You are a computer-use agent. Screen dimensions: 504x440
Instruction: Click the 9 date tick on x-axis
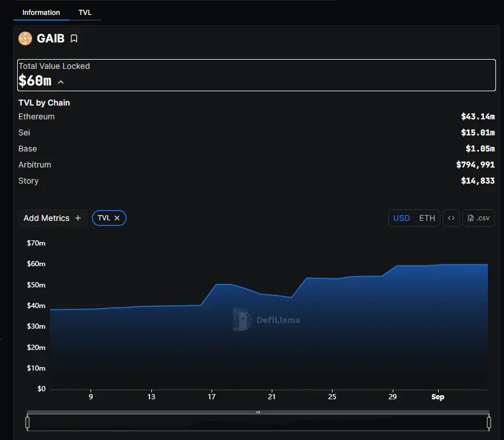click(x=91, y=396)
